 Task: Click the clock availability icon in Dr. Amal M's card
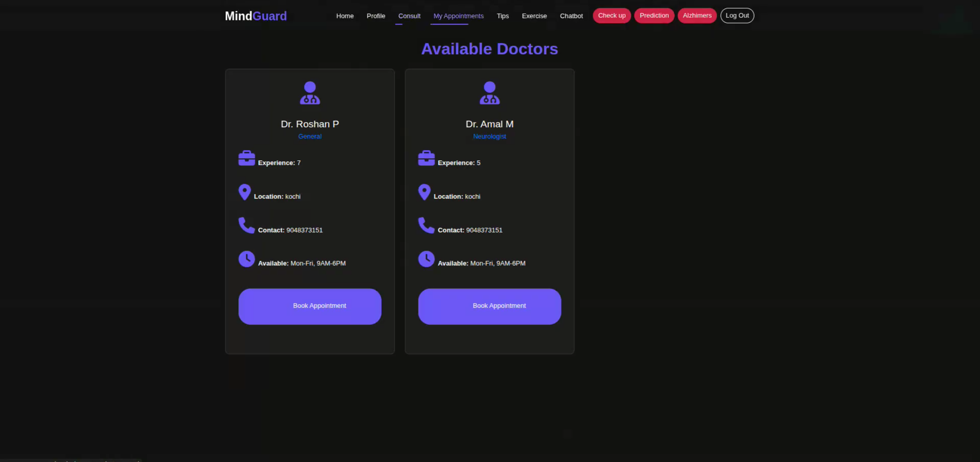click(426, 259)
